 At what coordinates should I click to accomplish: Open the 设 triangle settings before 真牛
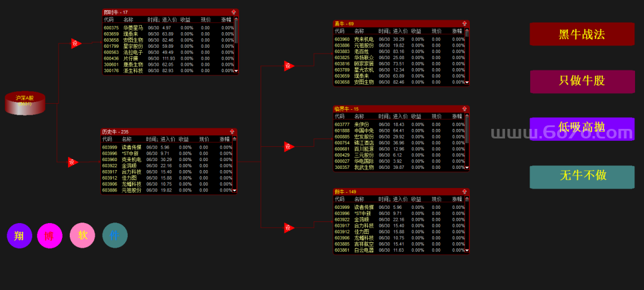point(289,66)
